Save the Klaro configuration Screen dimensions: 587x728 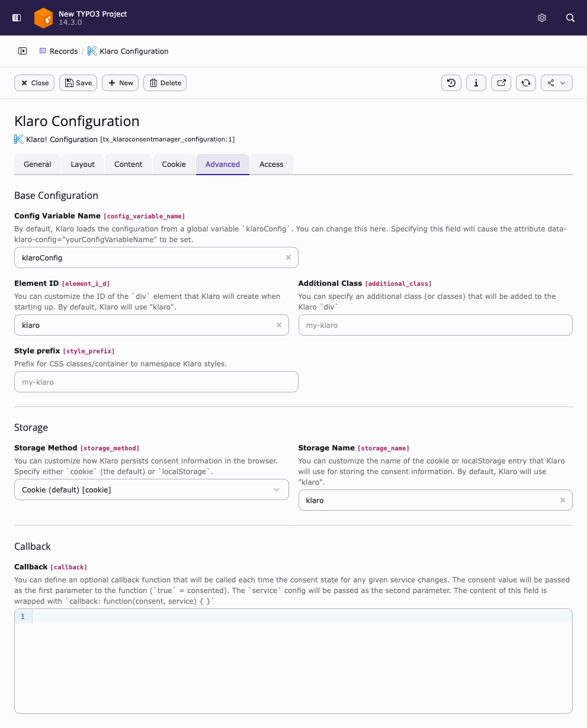coord(78,83)
